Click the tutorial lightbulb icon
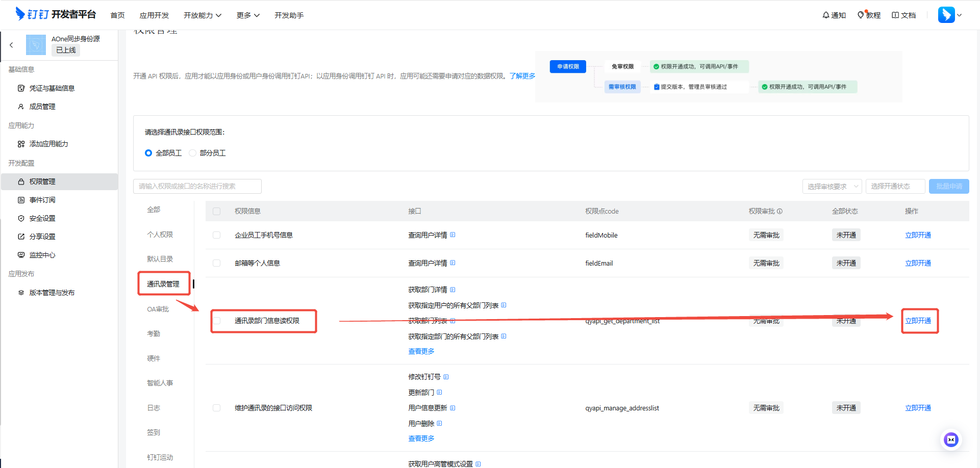Viewport: 980px width, 468px height. [861, 15]
